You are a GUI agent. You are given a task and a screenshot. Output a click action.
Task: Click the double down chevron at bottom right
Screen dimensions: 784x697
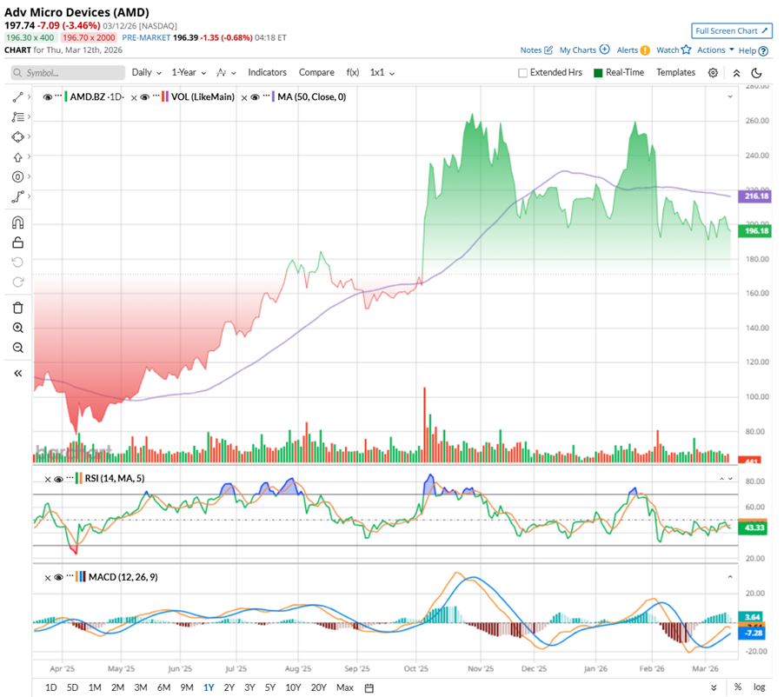tap(714, 687)
